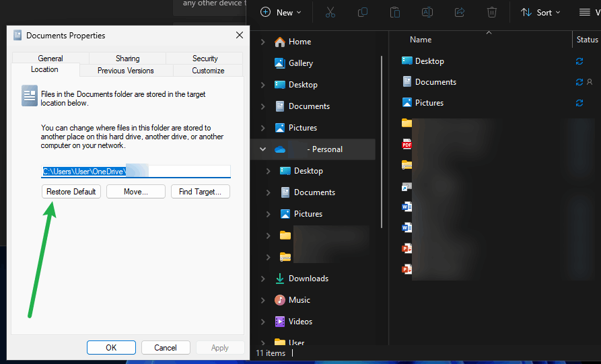The image size is (601, 364).
Task: Expand chevron beside Videos node
Action: pos(263,322)
